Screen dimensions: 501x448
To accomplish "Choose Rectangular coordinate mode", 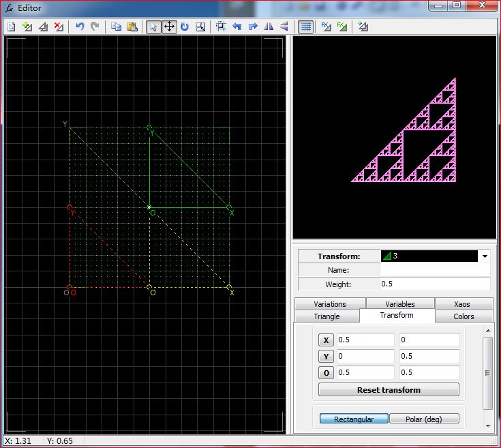I will click(354, 419).
